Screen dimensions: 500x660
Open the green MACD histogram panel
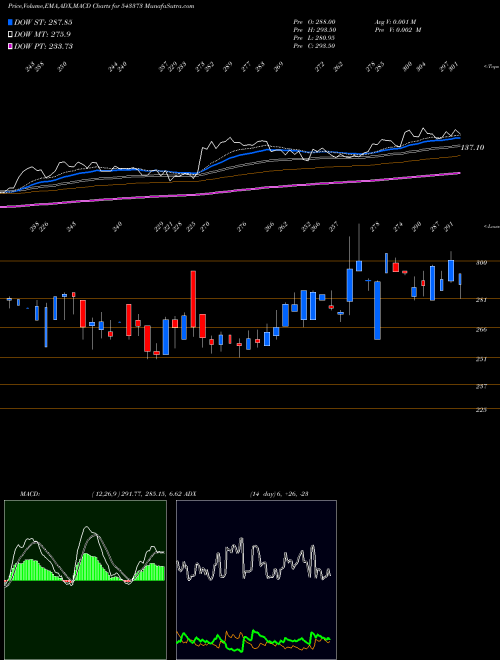85,580
